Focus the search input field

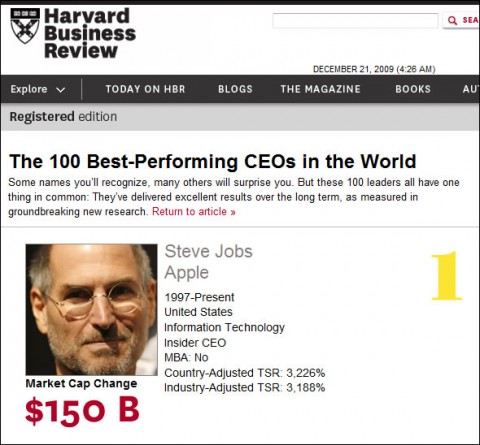pyautogui.click(x=355, y=21)
